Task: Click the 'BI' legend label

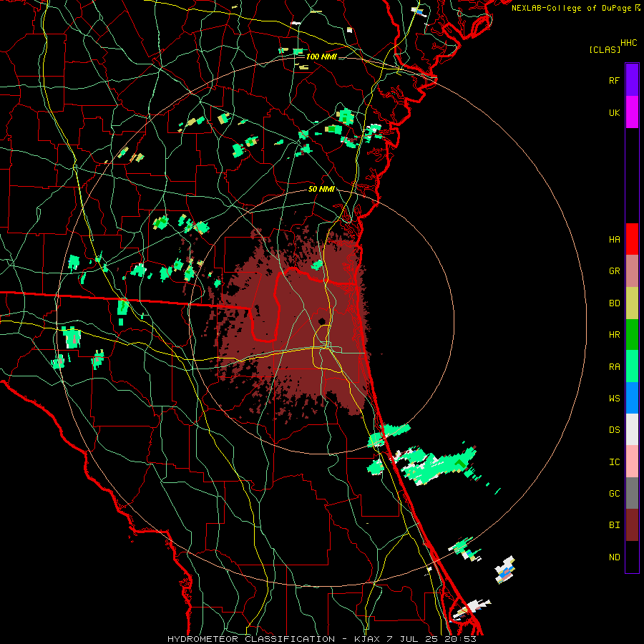Action: pos(614,525)
